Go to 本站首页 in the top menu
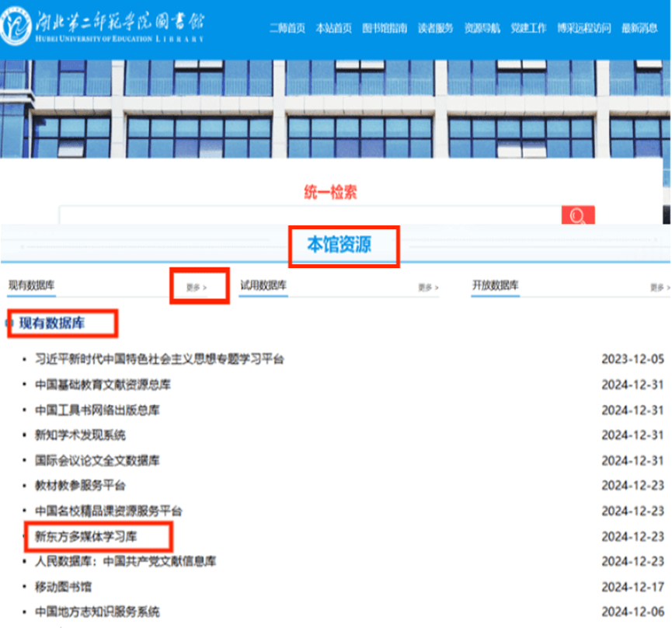The image size is (672, 628). tap(334, 28)
